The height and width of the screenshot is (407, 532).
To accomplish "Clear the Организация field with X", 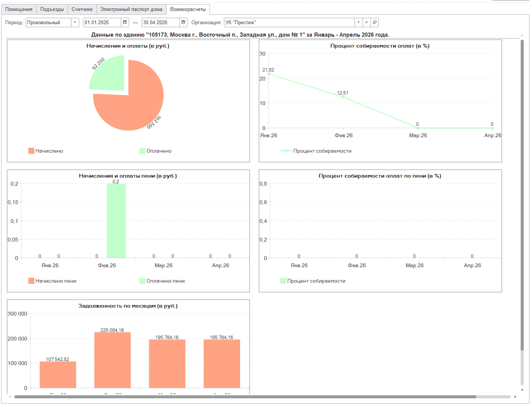I will tap(366, 22).
